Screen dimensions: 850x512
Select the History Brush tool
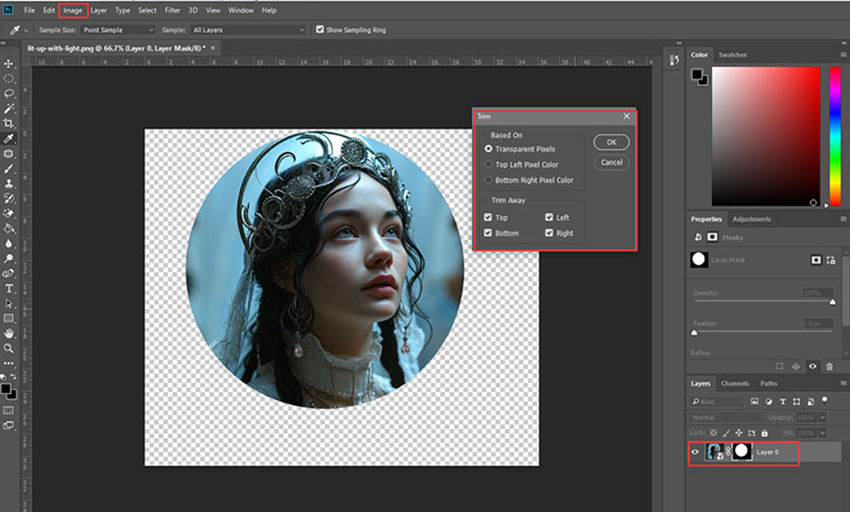[9, 199]
